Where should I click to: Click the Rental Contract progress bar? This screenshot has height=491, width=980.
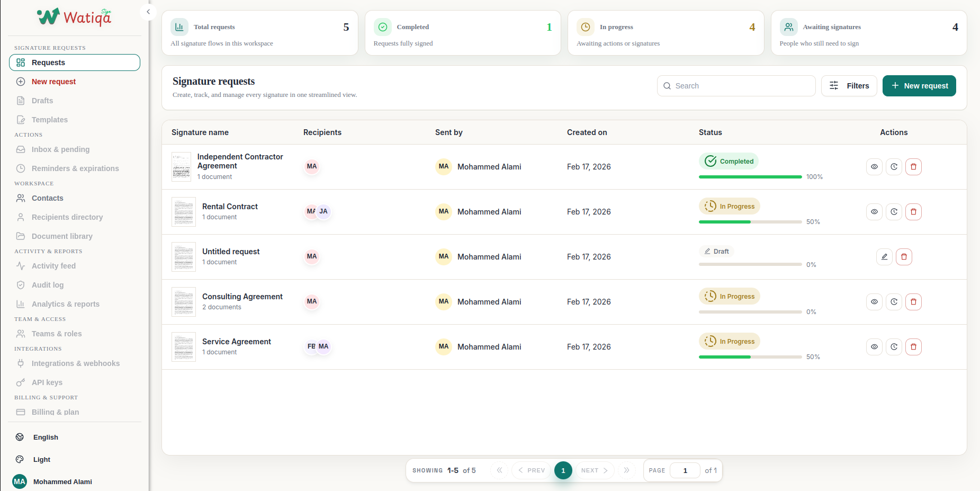pyautogui.click(x=750, y=222)
